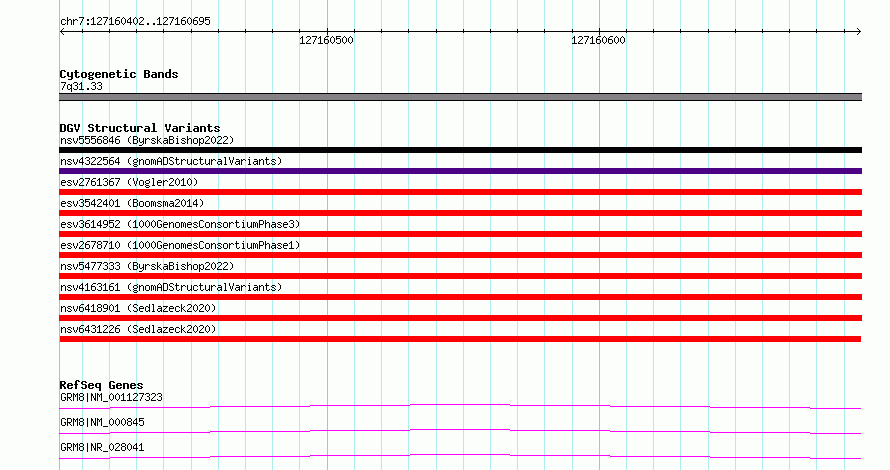Click the magenta GRM8|NM_001127323 intron line
This screenshot has width=890, height=470.
pyautogui.click(x=460, y=405)
